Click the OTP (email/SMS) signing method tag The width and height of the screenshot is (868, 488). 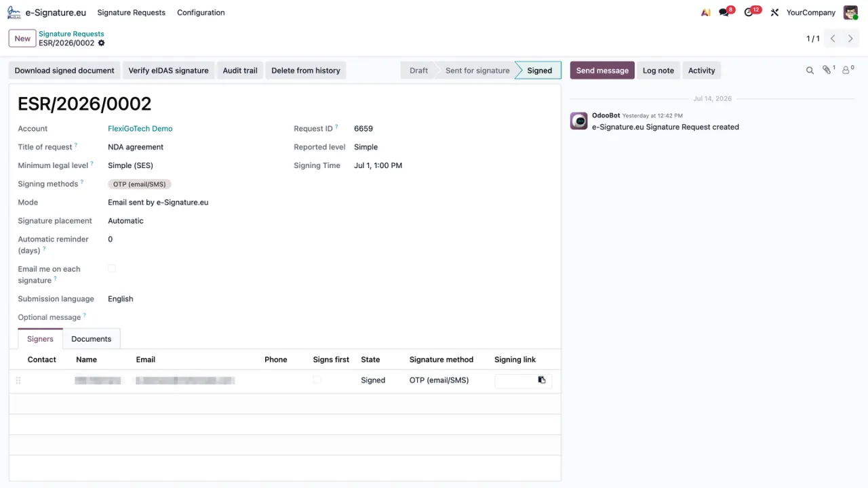pos(140,184)
